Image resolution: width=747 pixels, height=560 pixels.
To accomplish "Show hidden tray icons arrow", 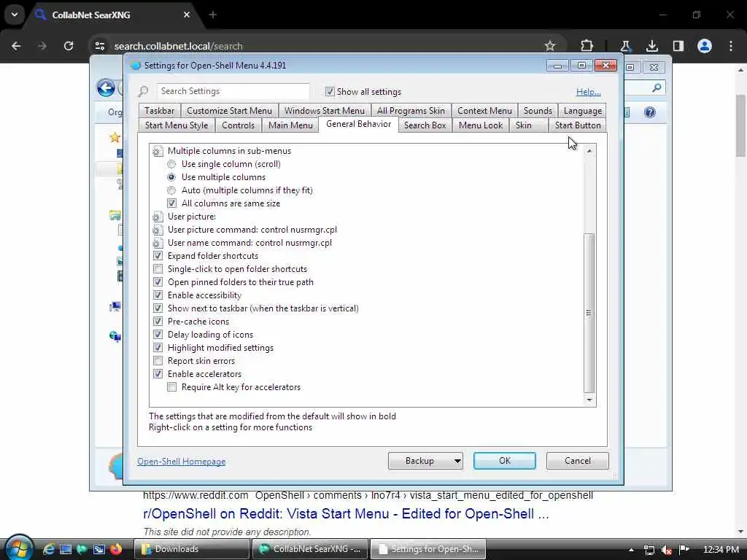I will click(631, 550).
